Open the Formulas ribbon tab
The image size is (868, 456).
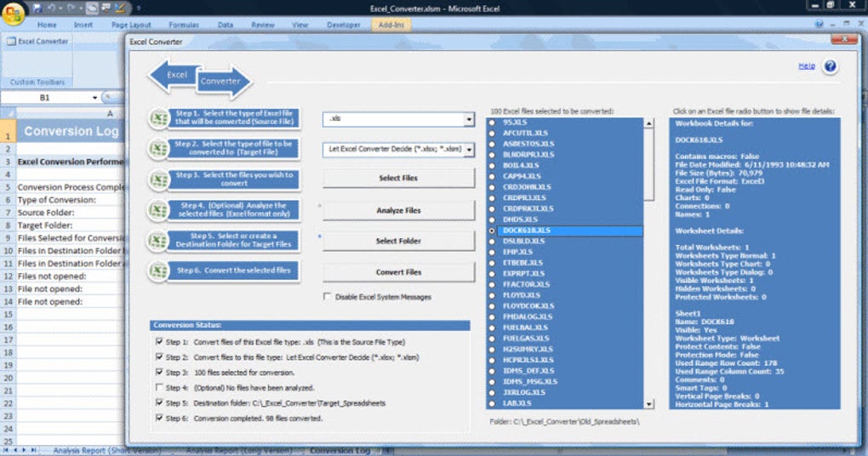(x=184, y=25)
